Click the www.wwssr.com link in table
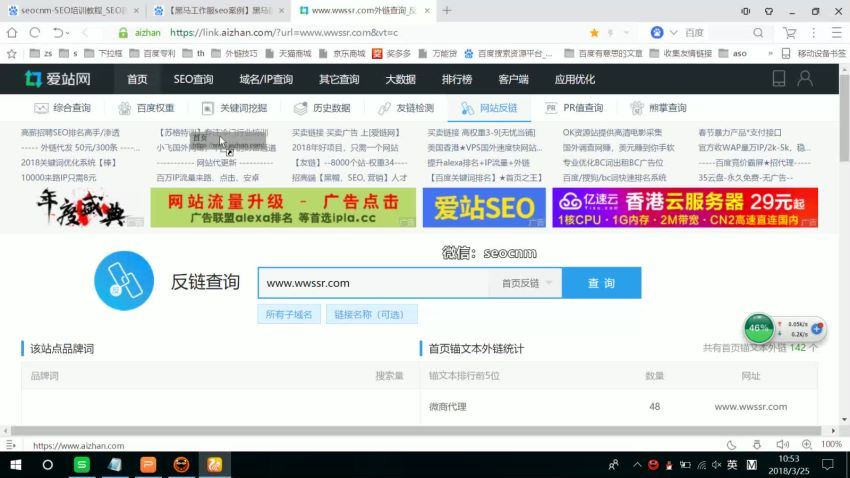The width and height of the screenshot is (850, 478). point(751,406)
